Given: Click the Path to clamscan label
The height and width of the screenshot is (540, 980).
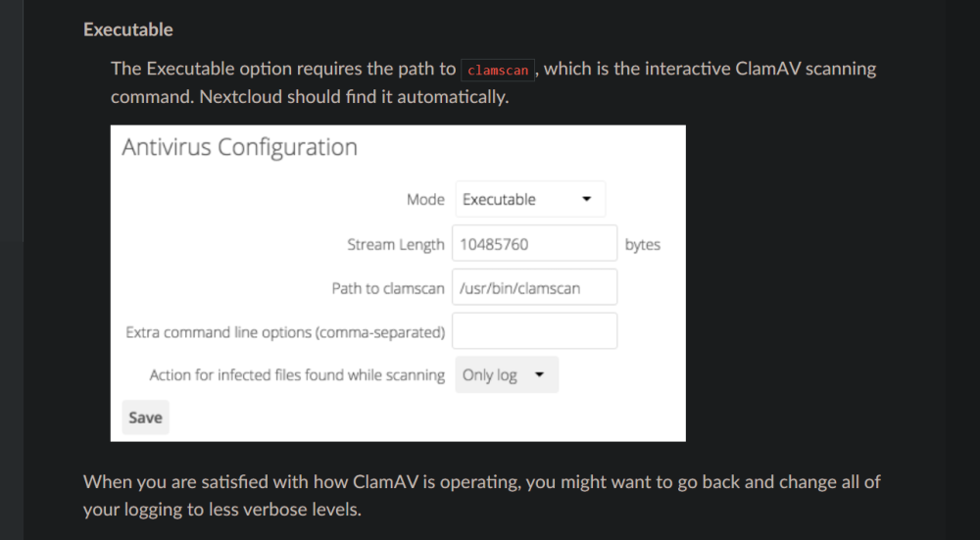Looking at the screenshot, I should pos(388,288).
